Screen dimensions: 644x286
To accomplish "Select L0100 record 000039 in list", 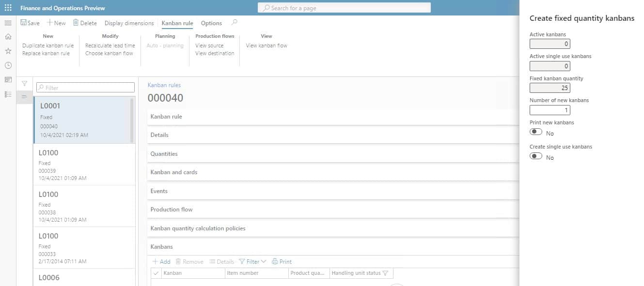I will 84,165.
